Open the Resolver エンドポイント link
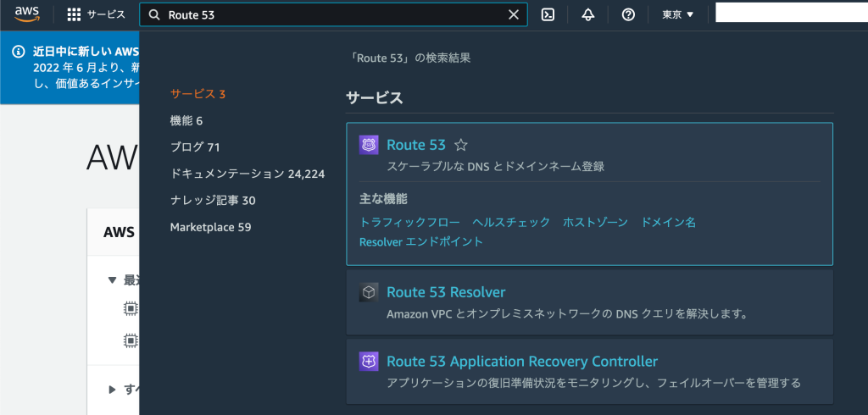Screen dimensions: 868x415 coord(421,242)
